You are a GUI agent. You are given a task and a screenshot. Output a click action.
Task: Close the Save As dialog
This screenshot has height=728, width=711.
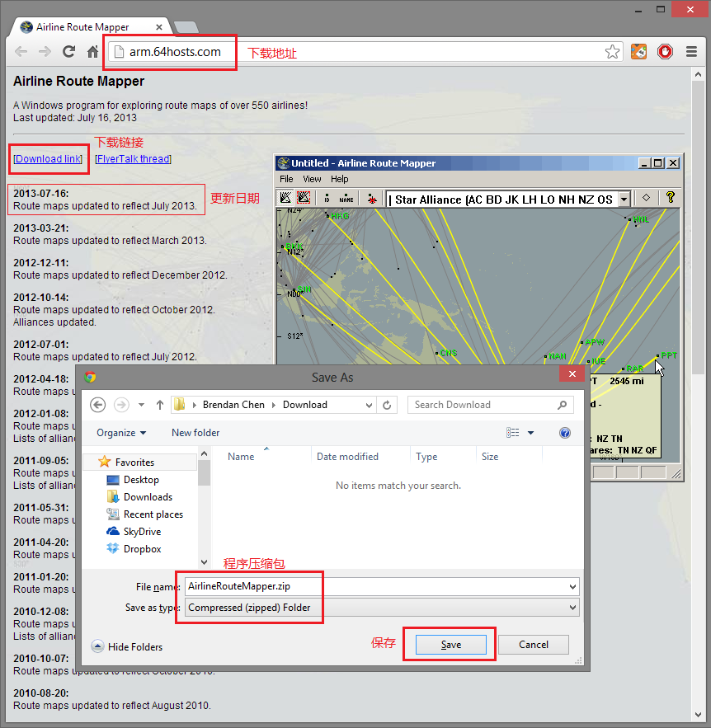572,374
